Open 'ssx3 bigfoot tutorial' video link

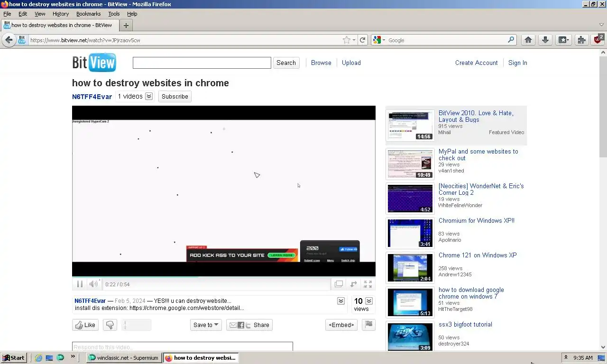click(x=465, y=324)
